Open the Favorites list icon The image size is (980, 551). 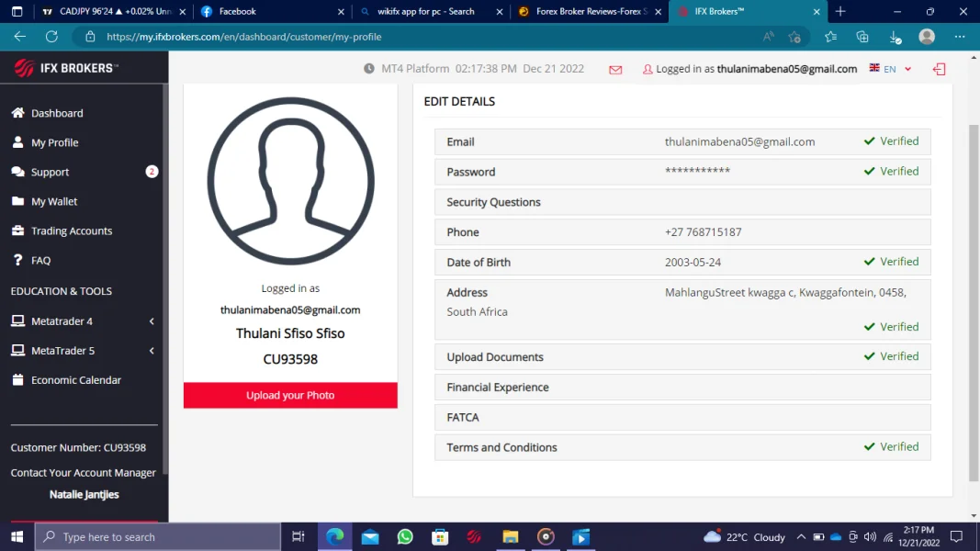[830, 37]
